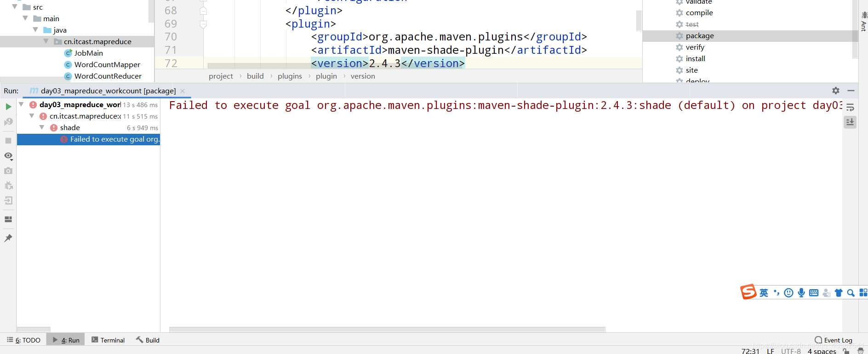868x354 pixels.
Task: Select the install Maven lifecycle goal
Action: [x=695, y=59]
